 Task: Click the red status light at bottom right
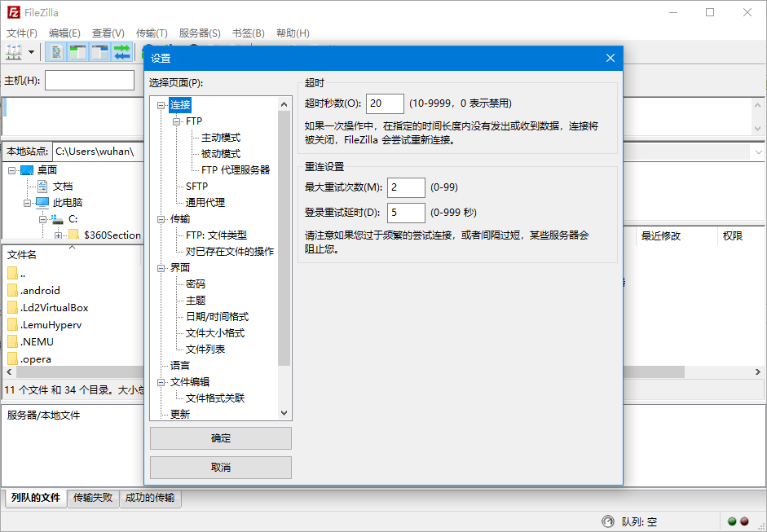743,521
